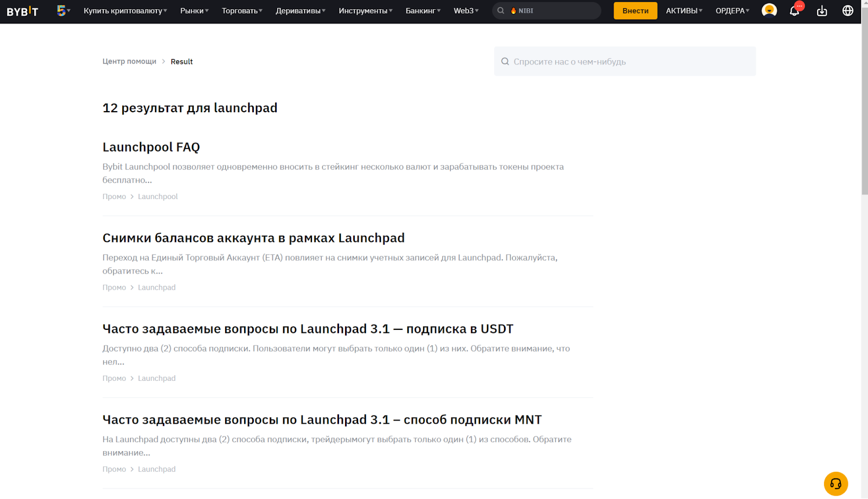
Task: Click the Переход на Единый Торговый Аккаунт text
Action: pyautogui.click(x=330, y=264)
